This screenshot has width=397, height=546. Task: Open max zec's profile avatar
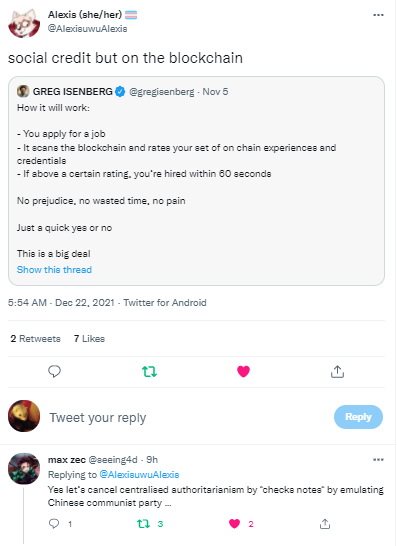(x=24, y=469)
